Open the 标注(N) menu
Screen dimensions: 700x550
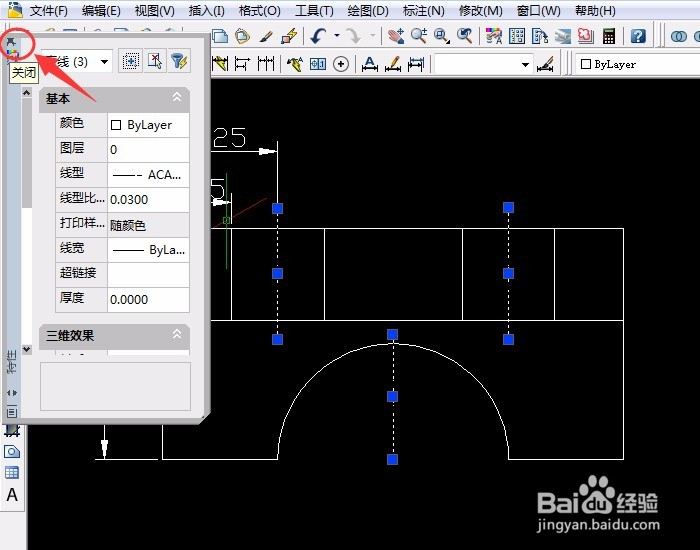pos(423,10)
